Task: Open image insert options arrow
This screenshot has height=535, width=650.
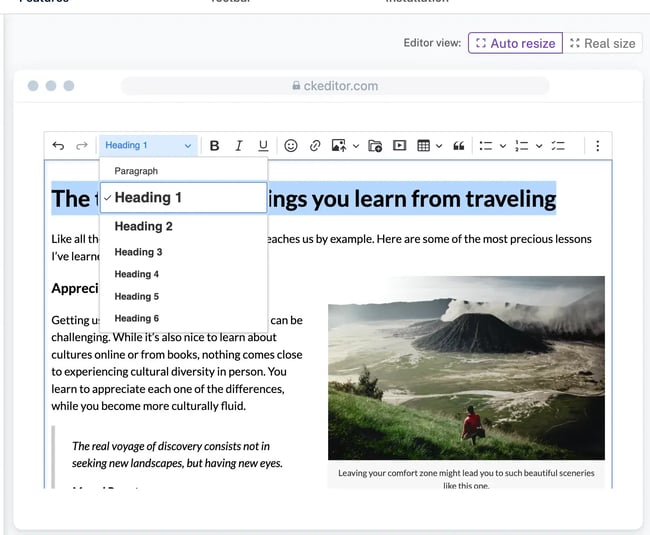Action: click(x=356, y=146)
